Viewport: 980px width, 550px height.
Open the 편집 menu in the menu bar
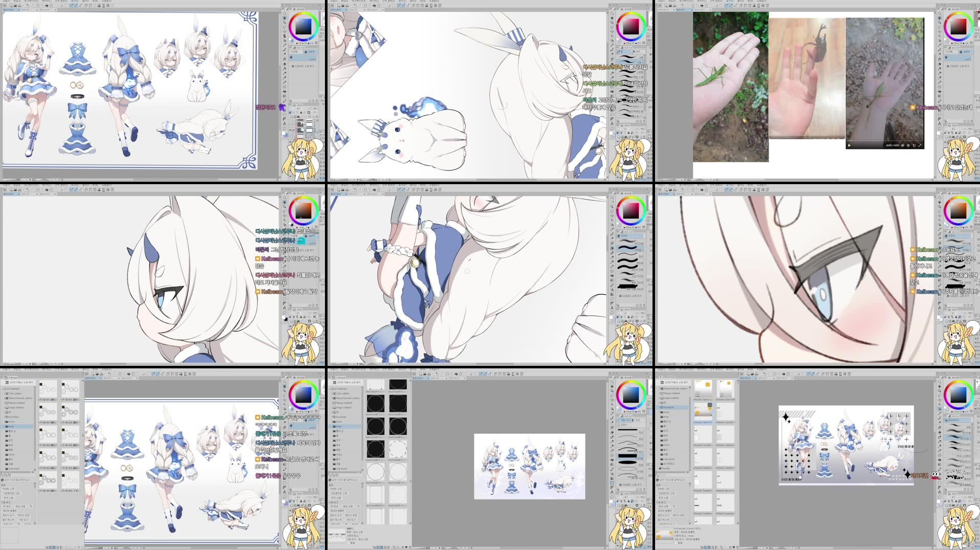tap(15, 2)
